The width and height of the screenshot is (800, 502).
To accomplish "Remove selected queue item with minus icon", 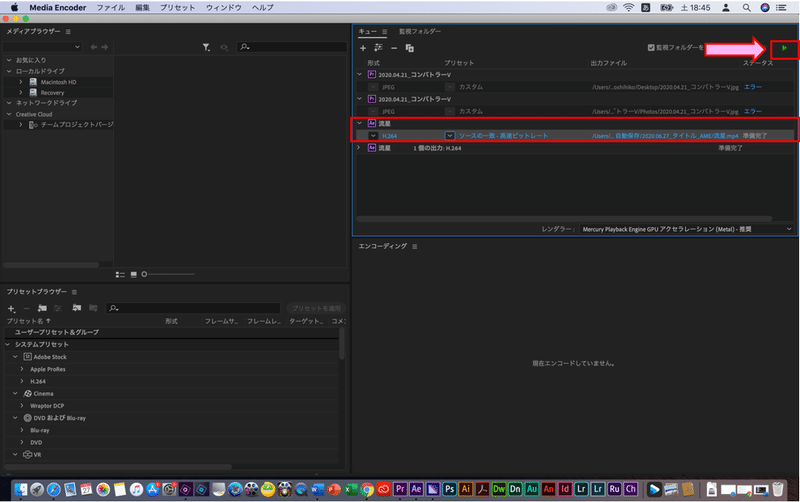I will coord(394,48).
